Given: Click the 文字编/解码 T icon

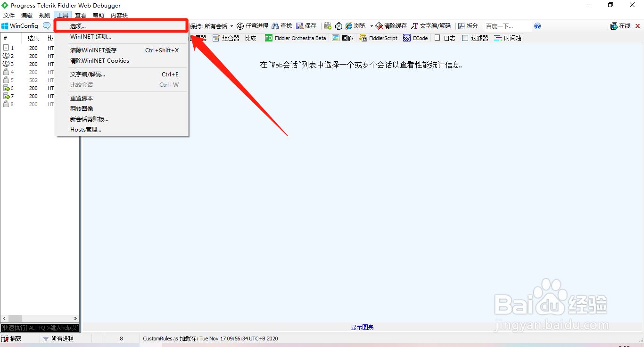Looking at the screenshot, I should click(x=415, y=26).
